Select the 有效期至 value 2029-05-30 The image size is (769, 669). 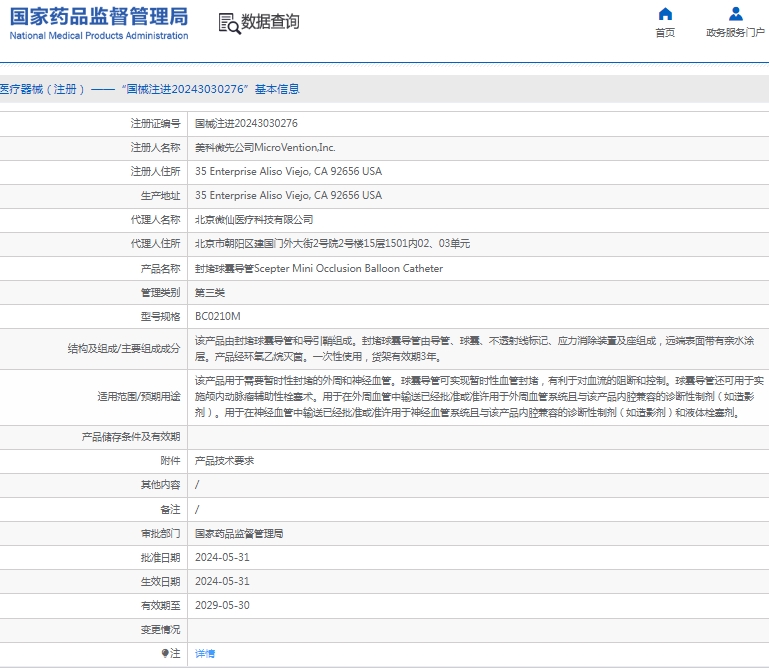click(222, 606)
